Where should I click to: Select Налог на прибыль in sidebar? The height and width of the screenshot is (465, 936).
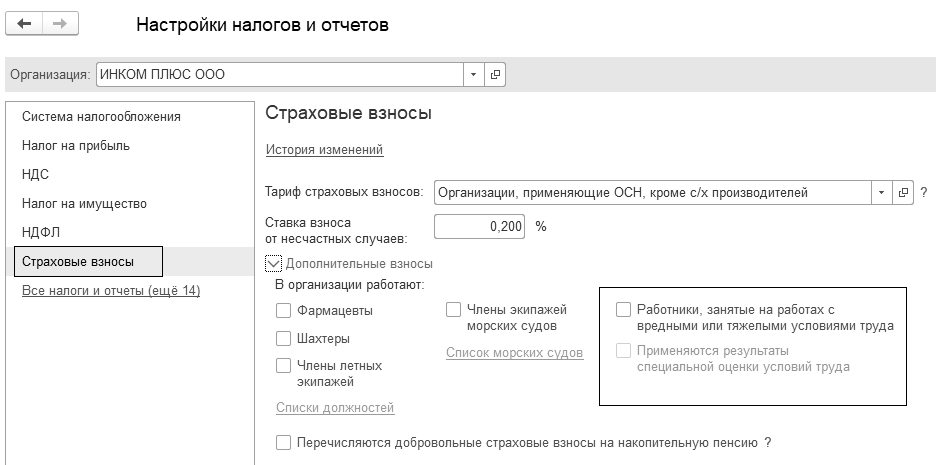76,146
